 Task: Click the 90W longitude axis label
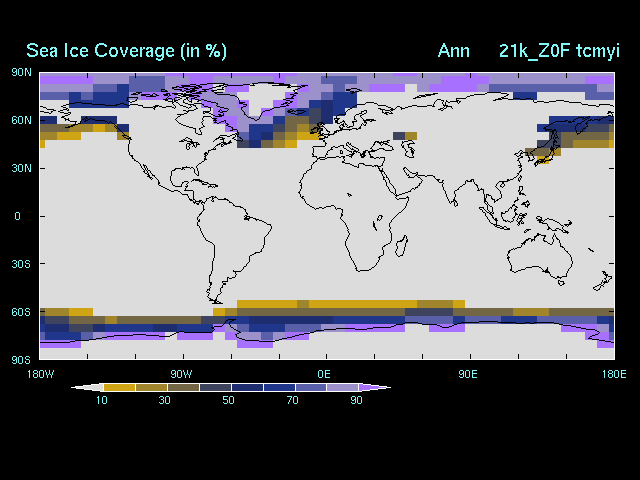tap(181, 374)
